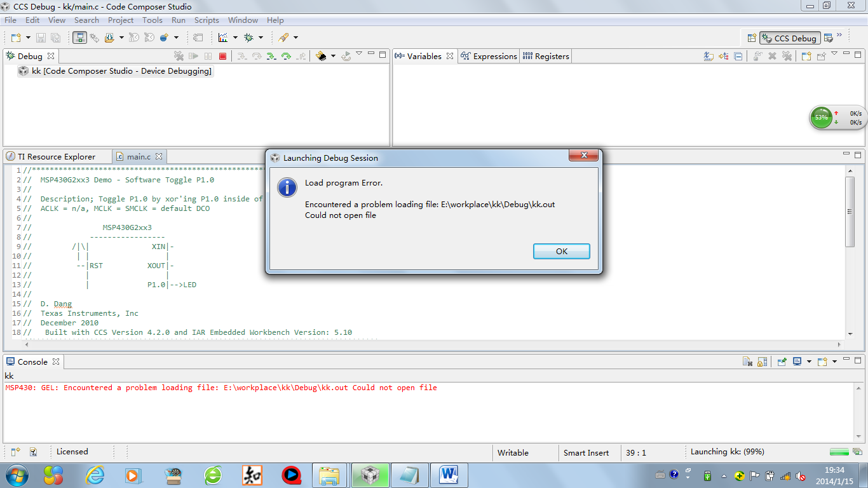Click the Display Selected Console icon
868x488 pixels.
pos(797,362)
